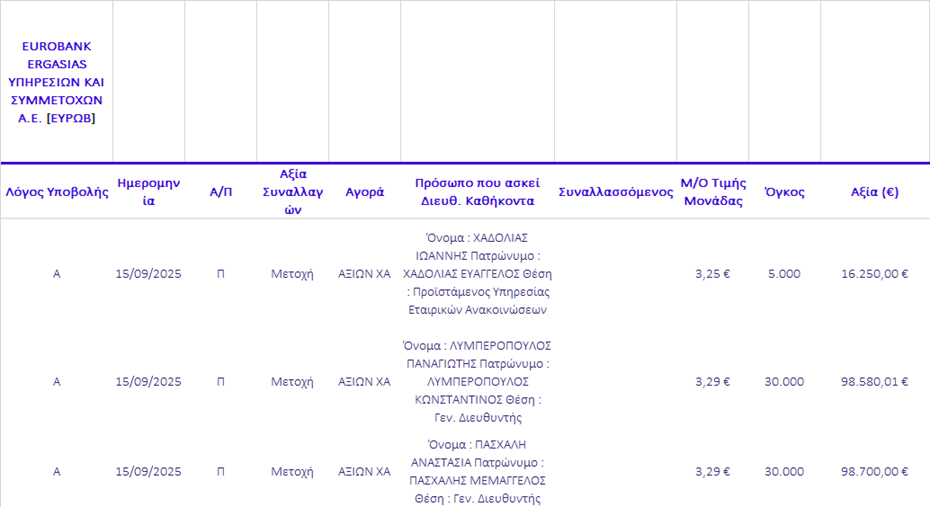
Task: Click price 3,29 € in the ΠΑΣΧΑΛΗ row
Action: pos(713,472)
